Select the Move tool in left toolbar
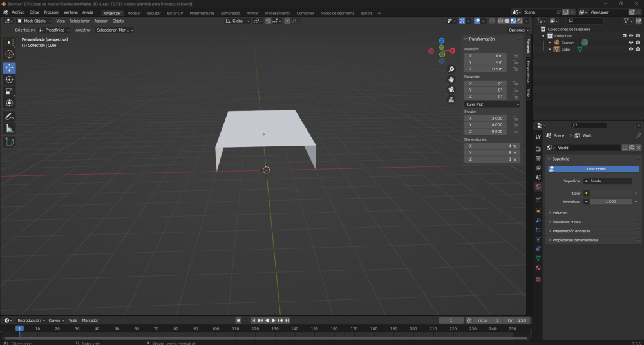The image size is (644, 345). (x=10, y=67)
